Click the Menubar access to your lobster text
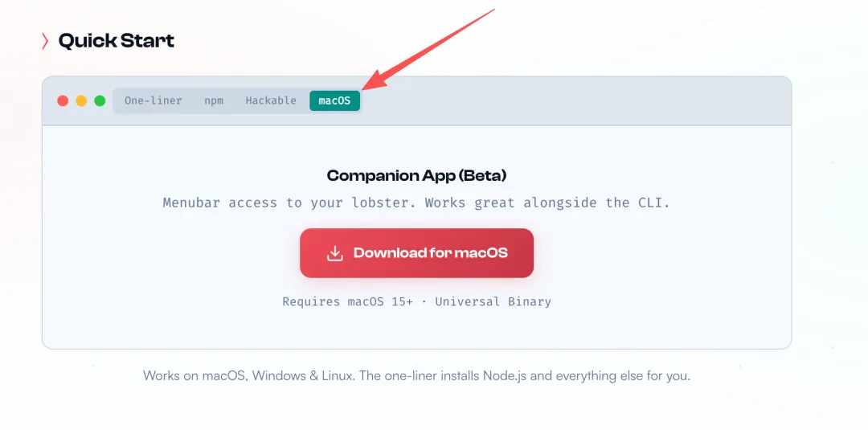Screen dimensions: 868x430 [416, 203]
